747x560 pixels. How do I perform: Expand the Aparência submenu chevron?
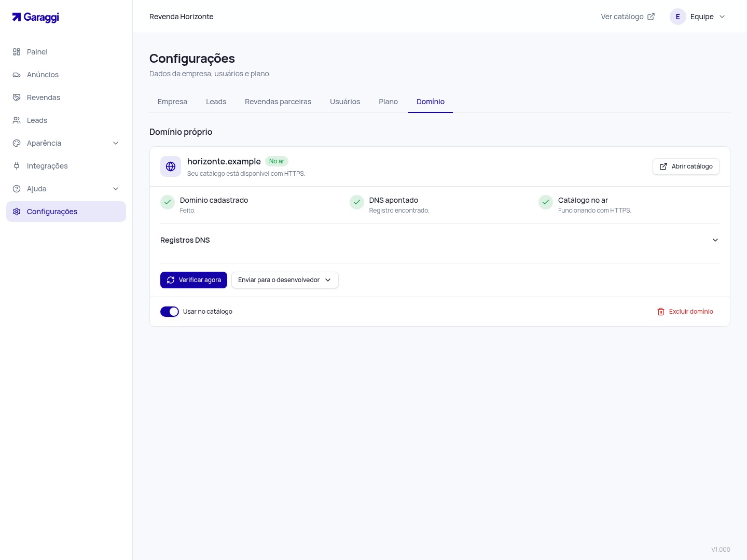pyautogui.click(x=116, y=143)
